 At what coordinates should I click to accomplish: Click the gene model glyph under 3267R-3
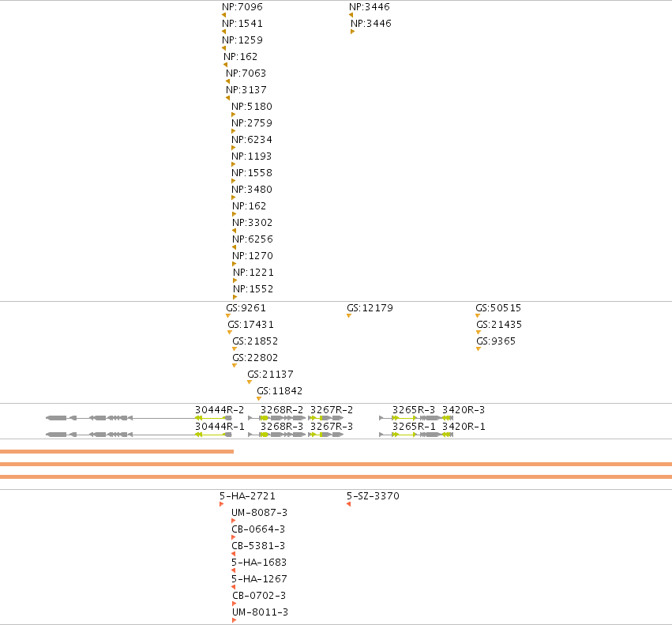tap(326, 435)
